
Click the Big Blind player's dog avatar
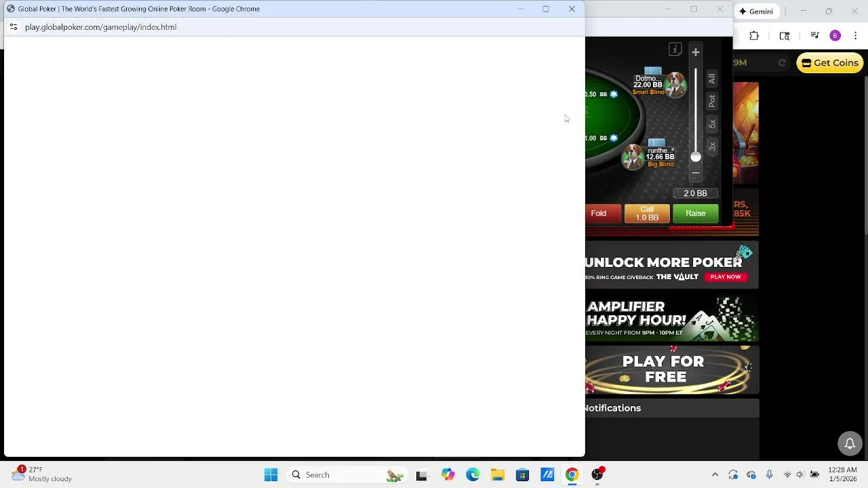coord(633,157)
